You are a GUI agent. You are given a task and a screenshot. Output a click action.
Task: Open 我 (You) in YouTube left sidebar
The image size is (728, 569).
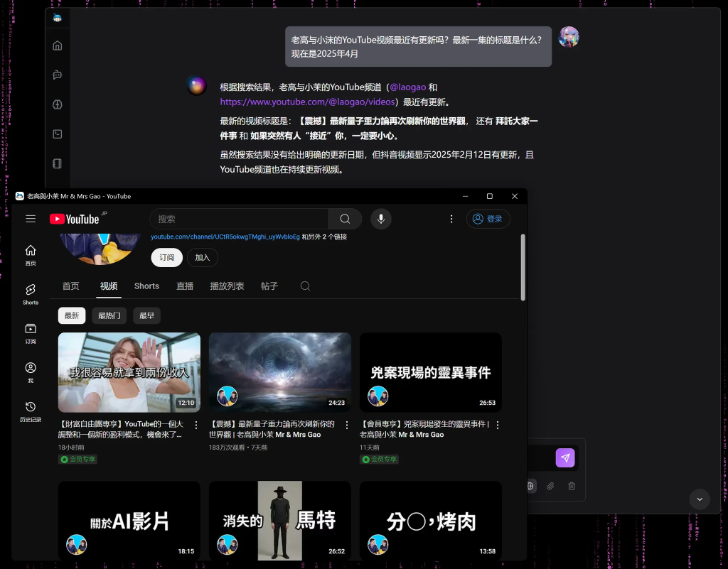click(x=31, y=372)
